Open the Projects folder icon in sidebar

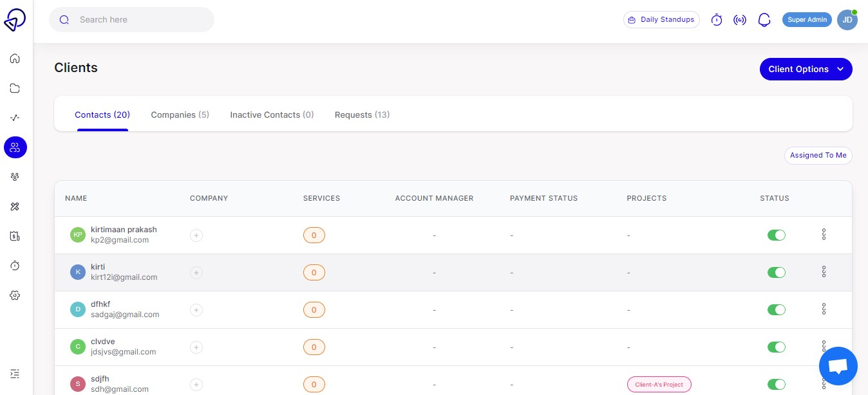click(15, 88)
